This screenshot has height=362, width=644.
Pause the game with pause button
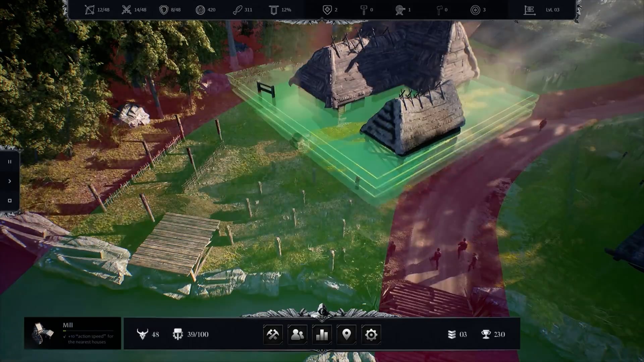point(10,162)
